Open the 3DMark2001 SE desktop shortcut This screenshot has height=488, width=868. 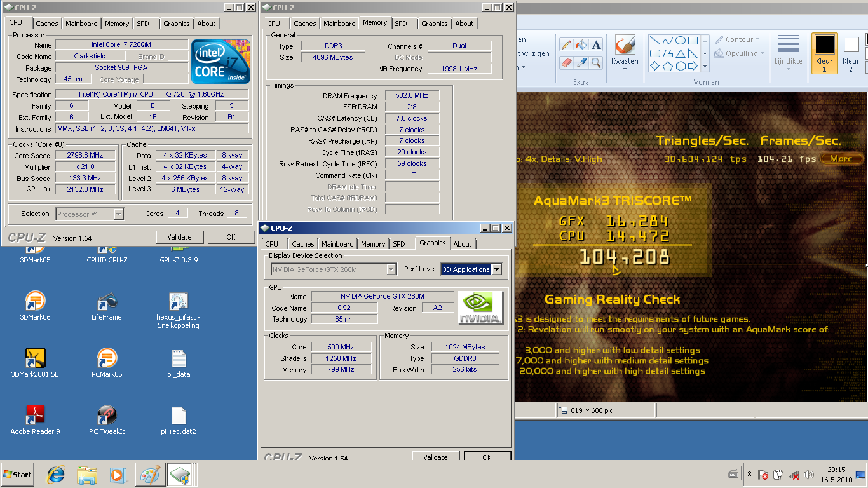[x=35, y=363]
